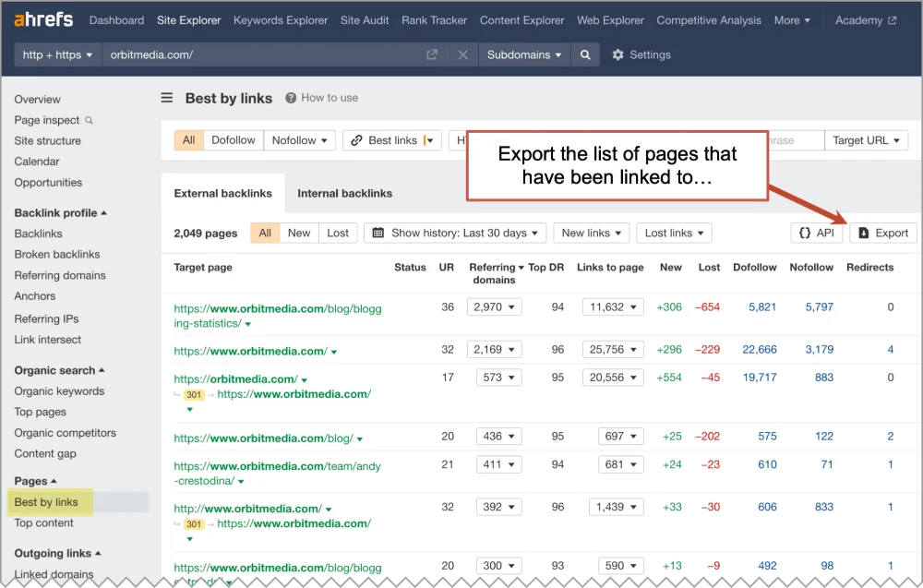This screenshot has height=588, width=923.
Task: Collapse the Pages sidebar section
Action: coord(35,481)
